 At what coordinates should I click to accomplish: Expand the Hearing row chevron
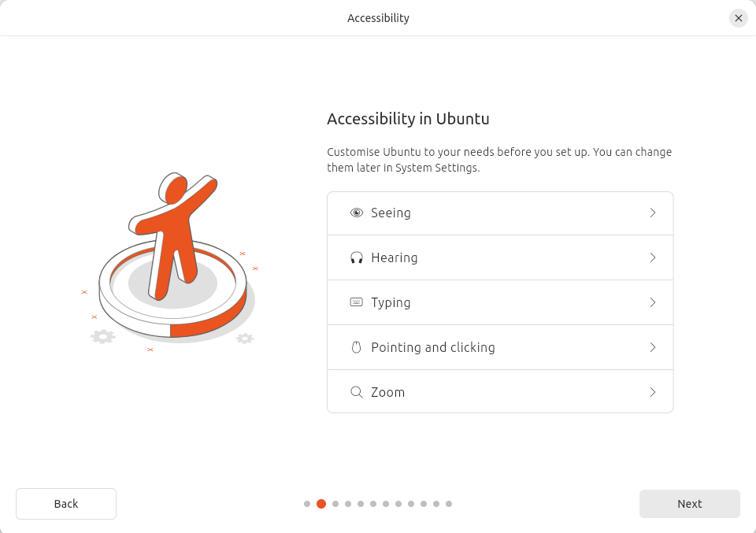click(653, 257)
